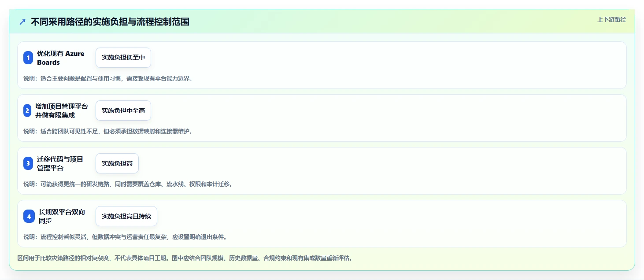Screen dimensions: 644x280
Task: Click the 实施负担中至高 pill
Action: coord(123,111)
